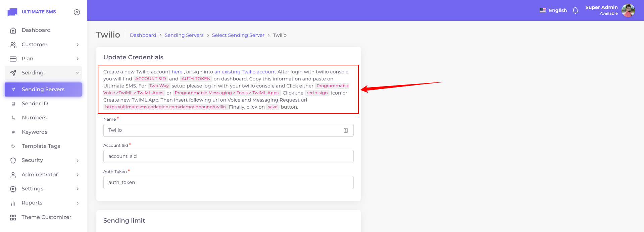The height and width of the screenshot is (232, 644).
Task: Click the Template Tags tag icon
Action: (13, 146)
